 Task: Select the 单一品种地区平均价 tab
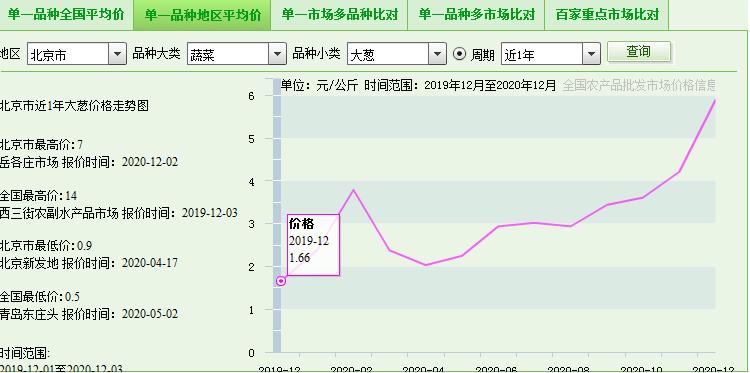click(x=202, y=14)
